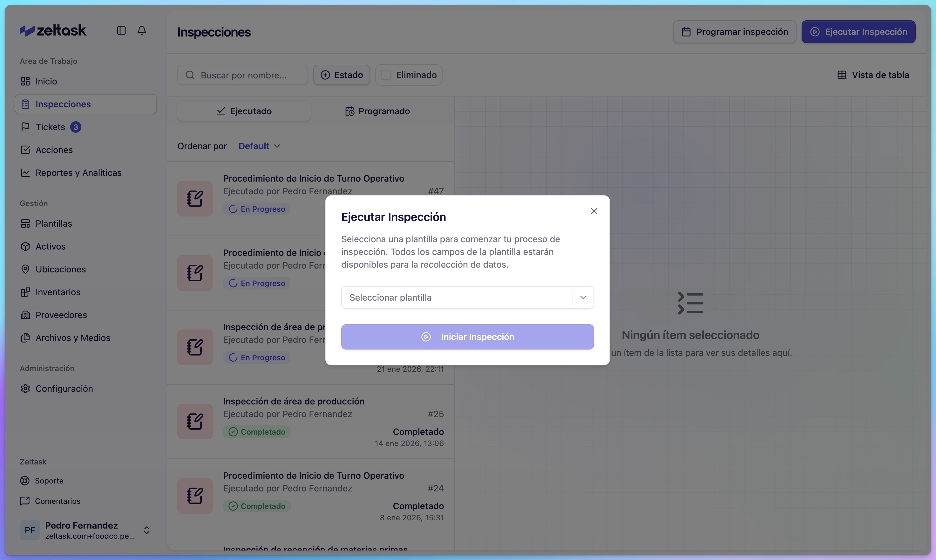936x560 pixels.
Task: Change the Ordenar por Default sorting
Action: 259,146
